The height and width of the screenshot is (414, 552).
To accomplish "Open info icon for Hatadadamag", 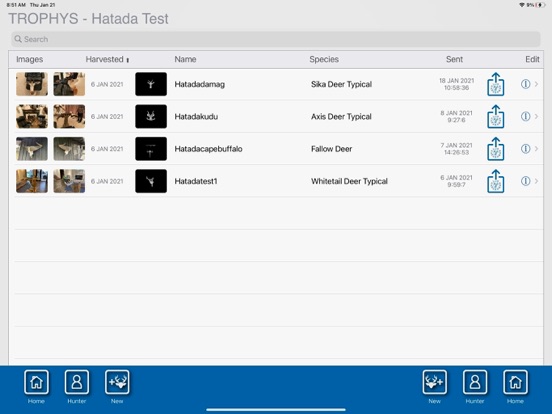I will pos(525,84).
